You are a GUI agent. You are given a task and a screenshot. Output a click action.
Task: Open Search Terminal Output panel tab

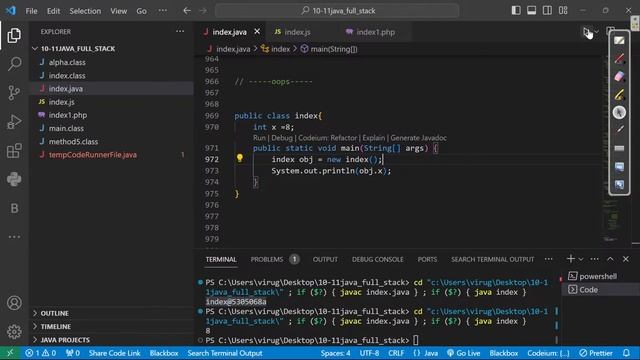[493, 259]
